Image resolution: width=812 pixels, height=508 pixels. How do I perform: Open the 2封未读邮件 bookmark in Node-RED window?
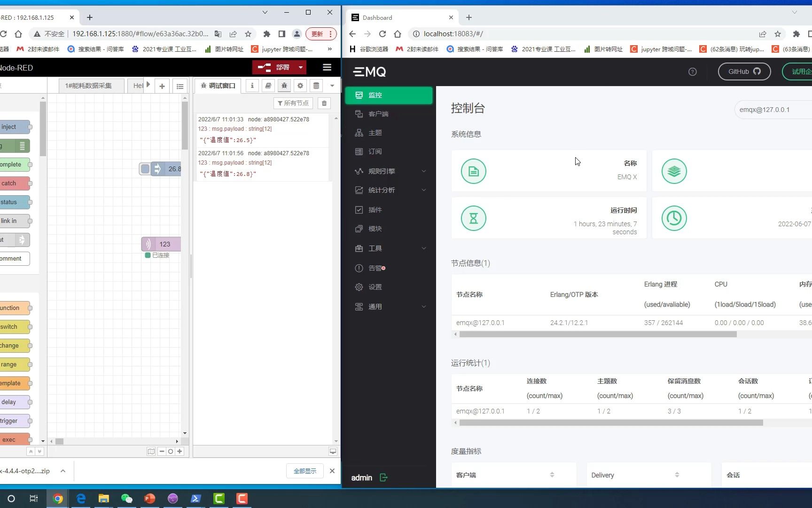(x=39, y=49)
